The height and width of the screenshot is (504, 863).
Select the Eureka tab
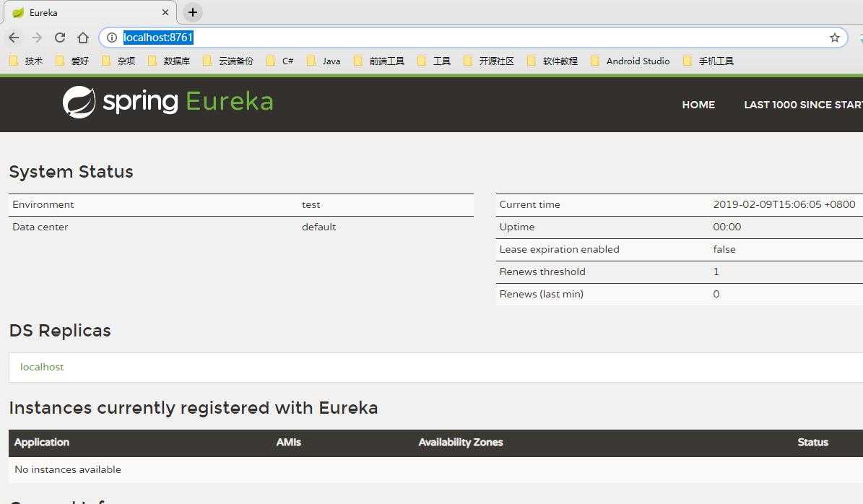tap(90, 12)
